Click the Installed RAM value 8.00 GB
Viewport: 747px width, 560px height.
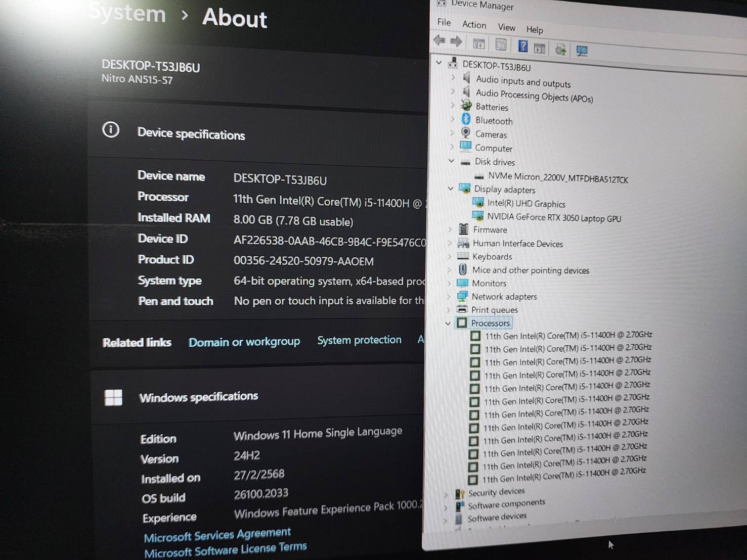pyautogui.click(x=293, y=220)
